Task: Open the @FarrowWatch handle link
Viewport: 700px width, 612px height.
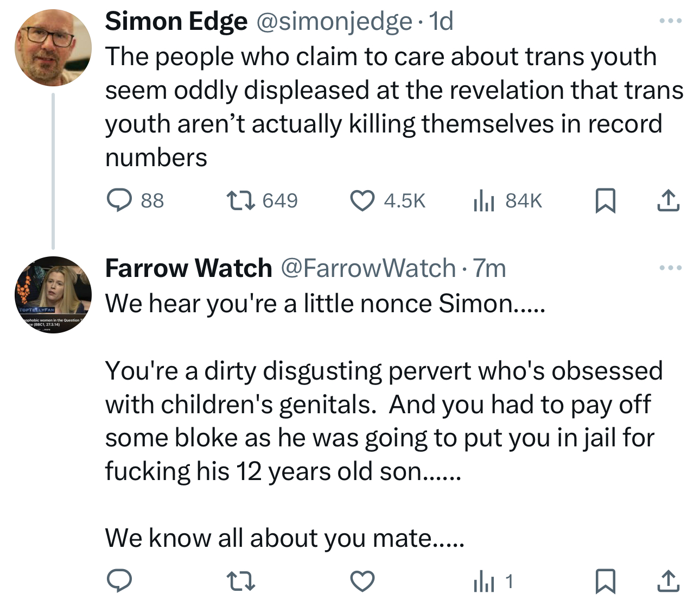Action: [368, 268]
